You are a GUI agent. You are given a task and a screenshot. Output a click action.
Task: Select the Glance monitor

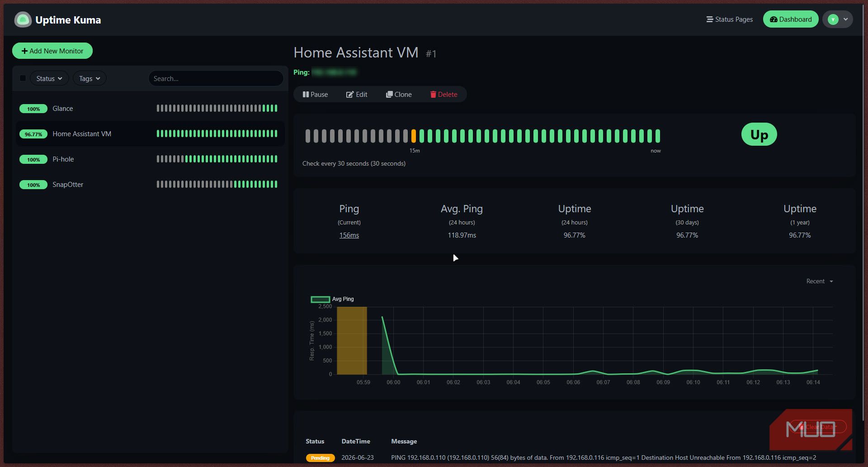[150, 108]
